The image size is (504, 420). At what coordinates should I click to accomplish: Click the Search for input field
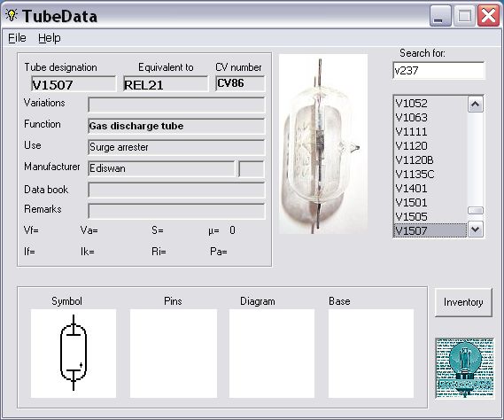pyautogui.click(x=438, y=70)
